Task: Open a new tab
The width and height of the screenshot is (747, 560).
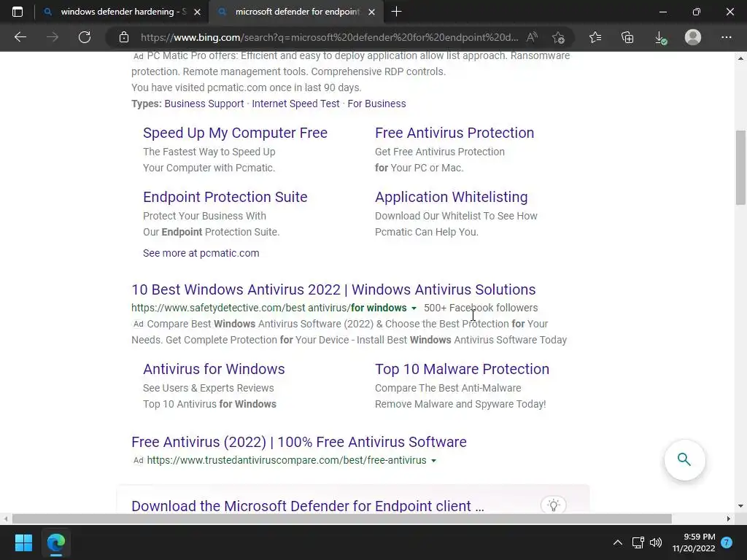Action: [x=396, y=12]
